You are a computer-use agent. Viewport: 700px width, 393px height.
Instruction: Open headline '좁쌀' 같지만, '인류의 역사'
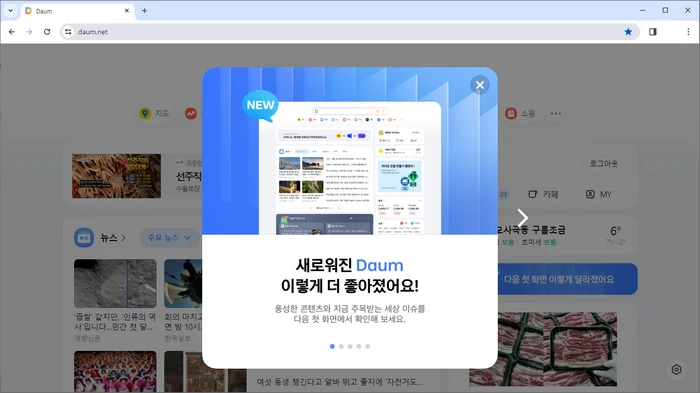click(115, 322)
